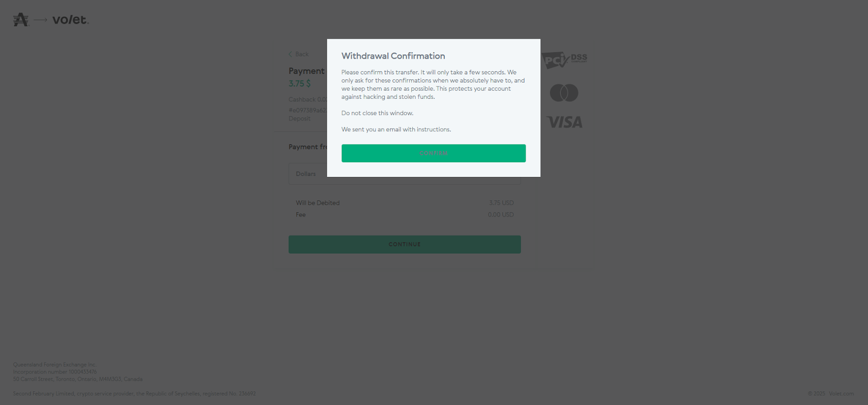Open Volet.com footer link
Image resolution: width=868 pixels, height=405 pixels.
(841, 394)
